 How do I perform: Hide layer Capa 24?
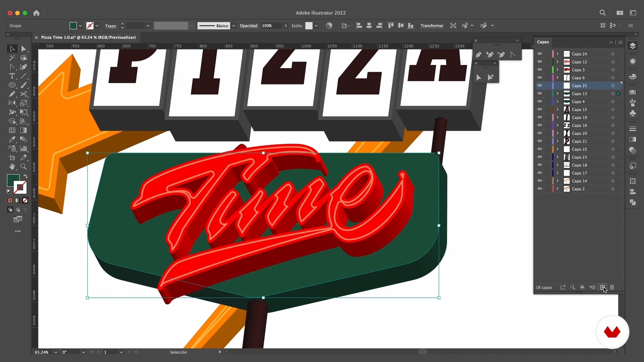pyautogui.click(x=539, y=54)
